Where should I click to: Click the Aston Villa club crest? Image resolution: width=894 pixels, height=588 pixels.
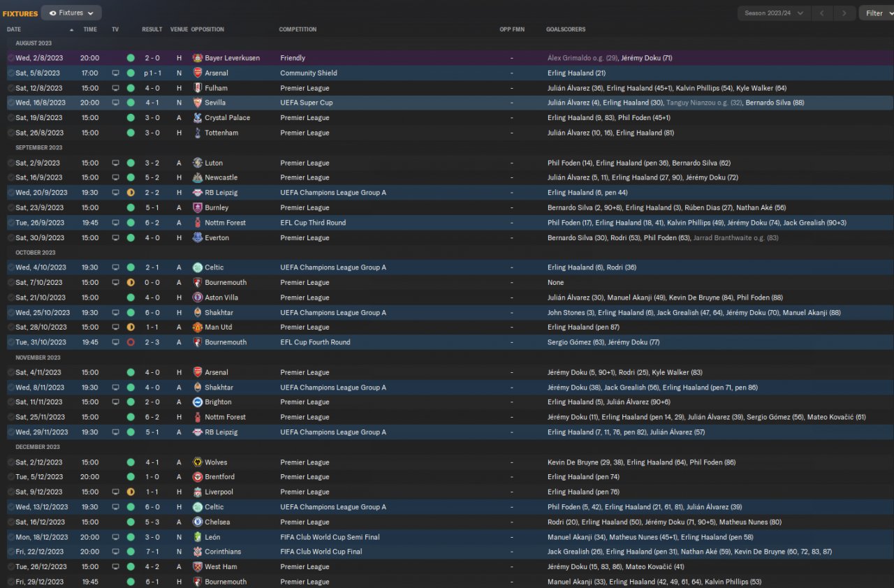pyautogui.click(x=198, y=297)
